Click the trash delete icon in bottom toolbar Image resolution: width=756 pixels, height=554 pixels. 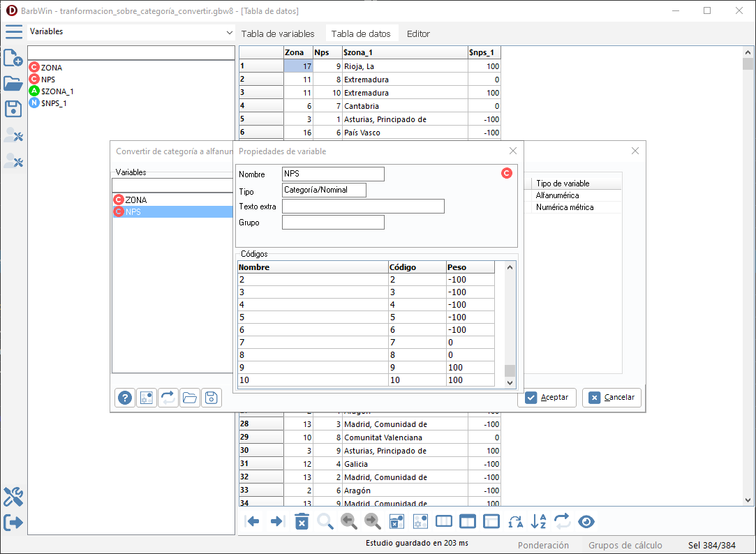302,521
